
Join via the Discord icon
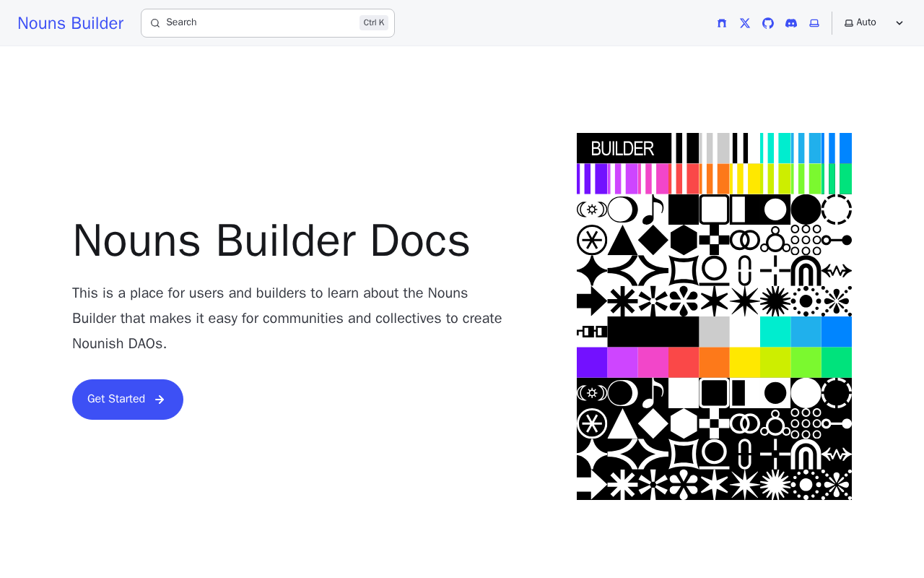coord(791,23)
